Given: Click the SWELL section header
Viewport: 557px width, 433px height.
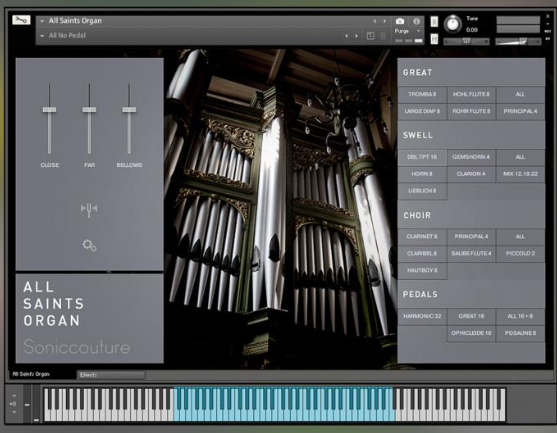Looking at the screenshot, I should [418, 135].
